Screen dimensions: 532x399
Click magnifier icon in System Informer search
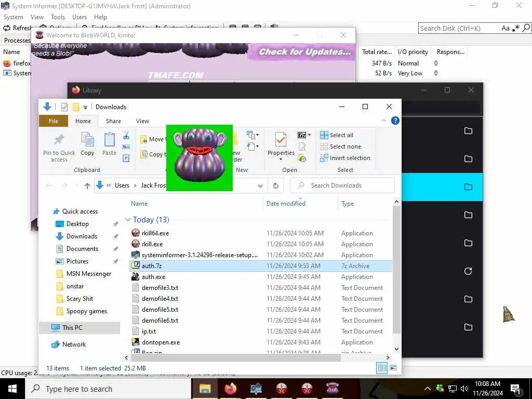(x=526, y=28)
